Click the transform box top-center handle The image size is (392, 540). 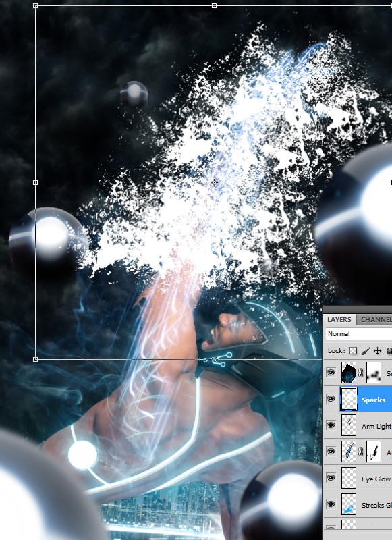(x=214, y=5)
